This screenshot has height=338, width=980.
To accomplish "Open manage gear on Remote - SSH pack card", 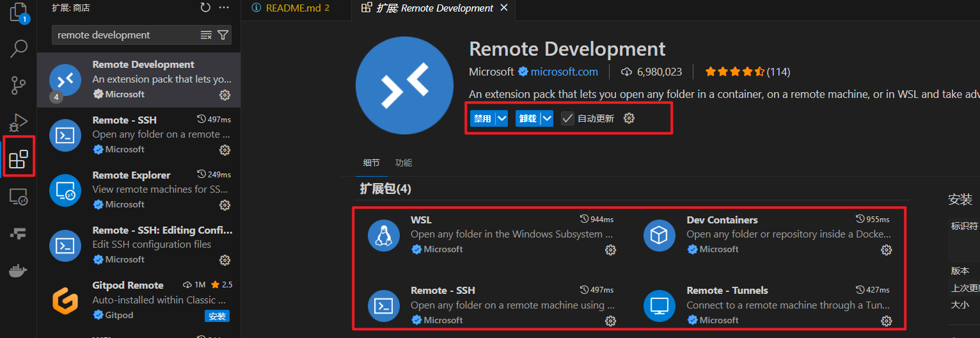I will pyautogui.click(x=610, y=321).
